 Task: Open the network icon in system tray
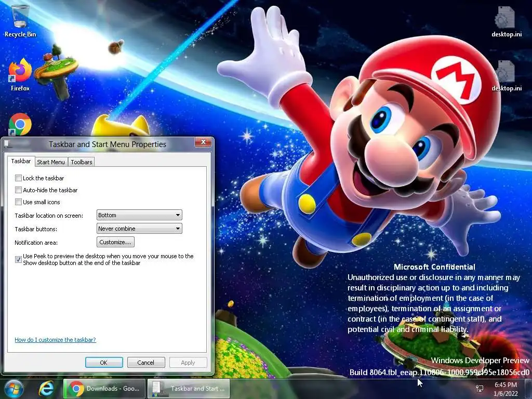point(480,389)
